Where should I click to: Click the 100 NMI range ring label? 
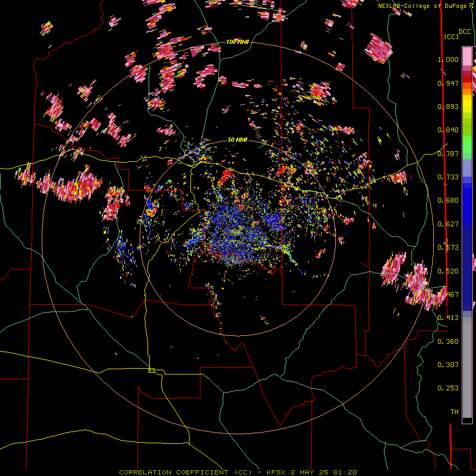237,42
